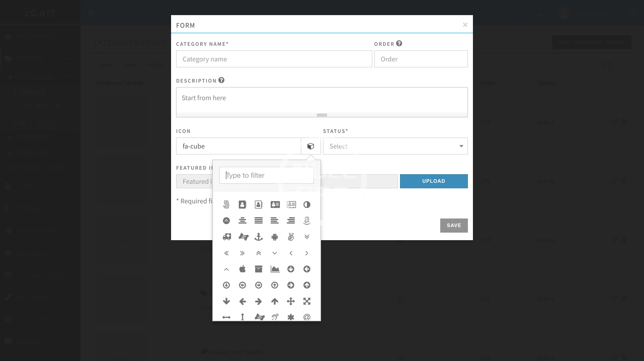Viewport: 644px width, 361px height.
Task: Select the area chart icon
Action: click(x=275, y=269)
